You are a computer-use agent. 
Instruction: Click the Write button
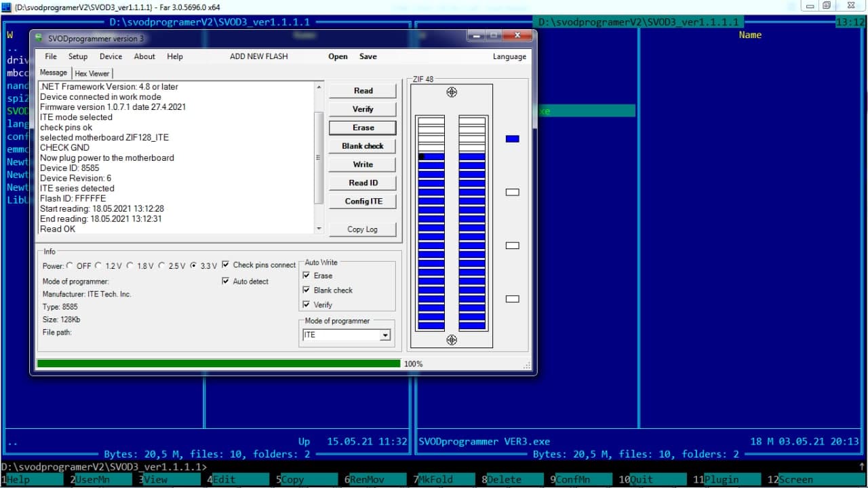[x=362, y=164]
